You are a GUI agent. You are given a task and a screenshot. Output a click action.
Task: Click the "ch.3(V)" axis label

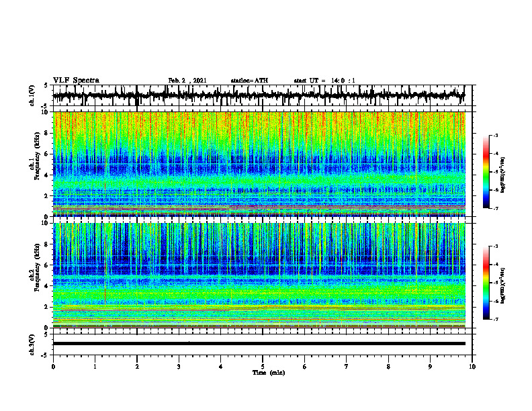[32, 345]
